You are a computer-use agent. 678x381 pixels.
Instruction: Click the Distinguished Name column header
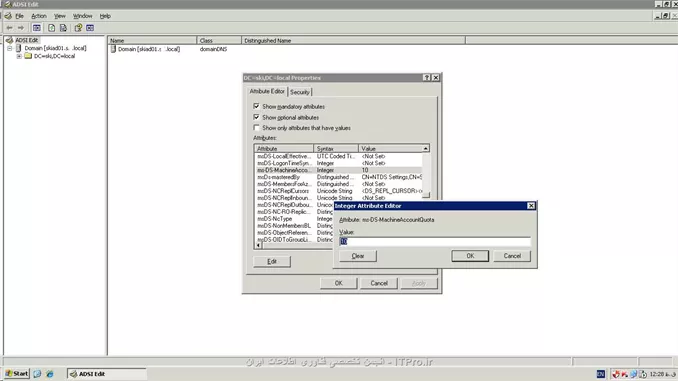(x=353, y=41)
